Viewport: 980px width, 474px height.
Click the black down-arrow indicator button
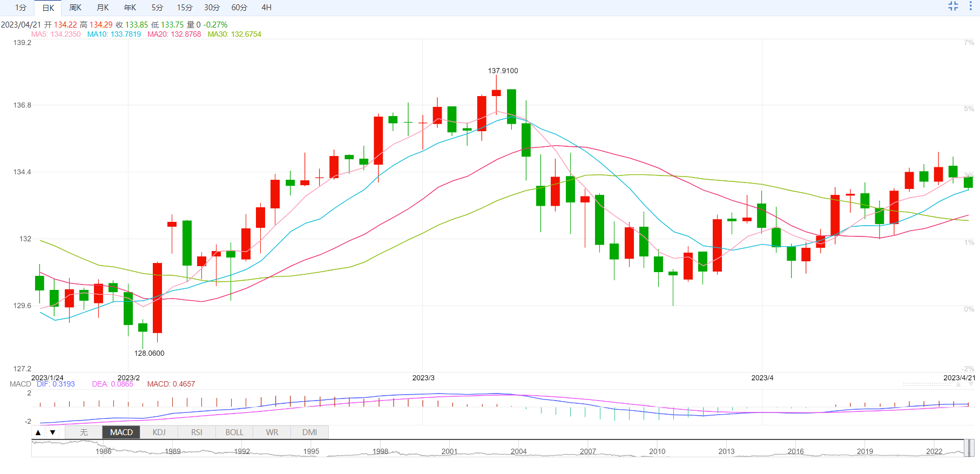[x=52, y=432]
